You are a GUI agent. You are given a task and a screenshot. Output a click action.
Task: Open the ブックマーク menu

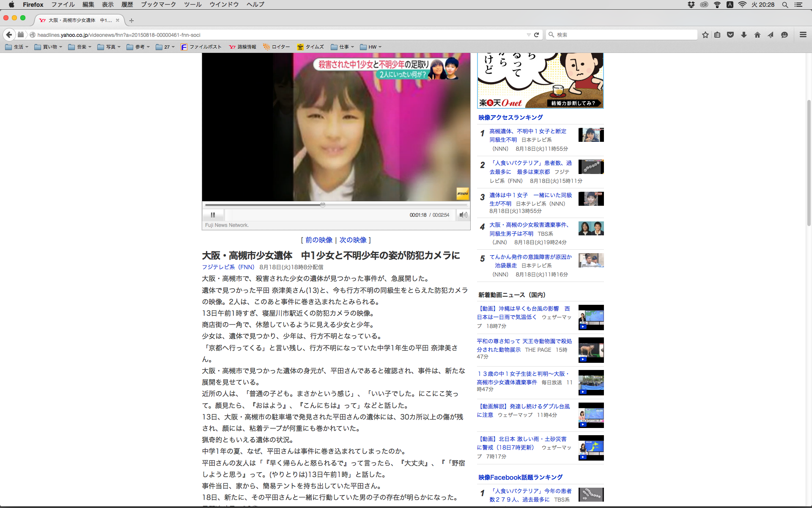[158, 5]
